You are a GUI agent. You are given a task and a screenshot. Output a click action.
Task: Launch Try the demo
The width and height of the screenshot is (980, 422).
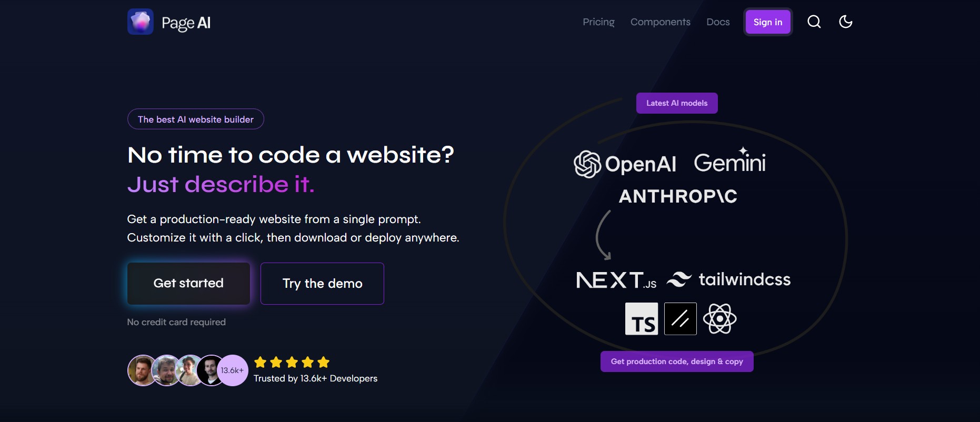click(322, 284)
